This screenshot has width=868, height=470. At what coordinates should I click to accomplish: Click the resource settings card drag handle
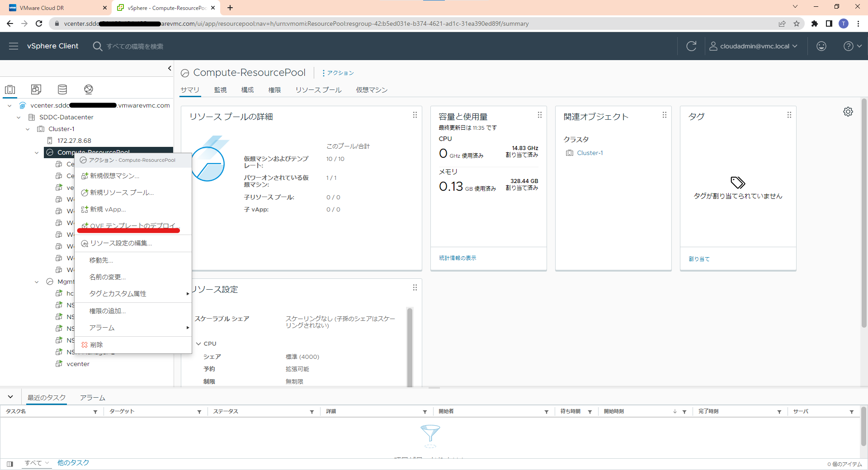click(x=415, y=288)
